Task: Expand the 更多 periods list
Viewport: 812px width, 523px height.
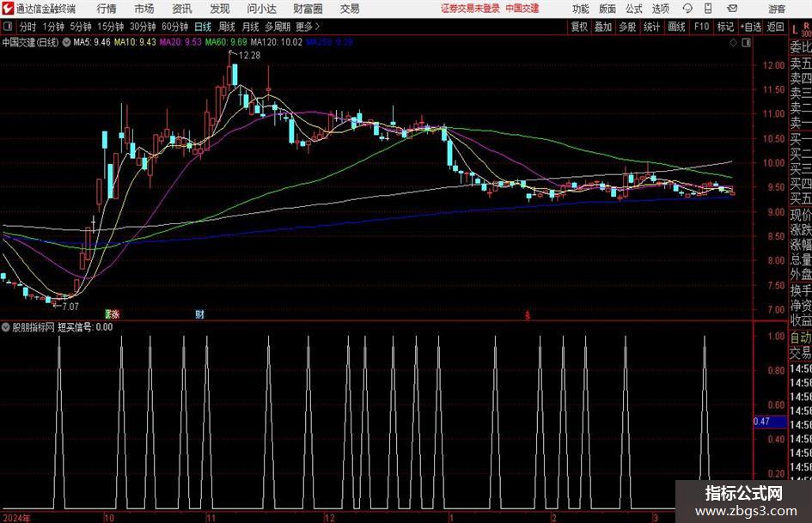Action: tap(308, 27)
